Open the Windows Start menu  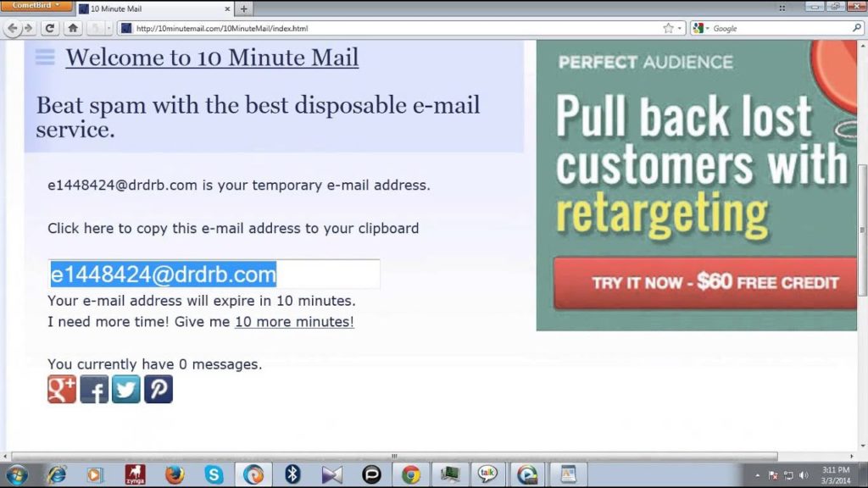click(17, 474)
